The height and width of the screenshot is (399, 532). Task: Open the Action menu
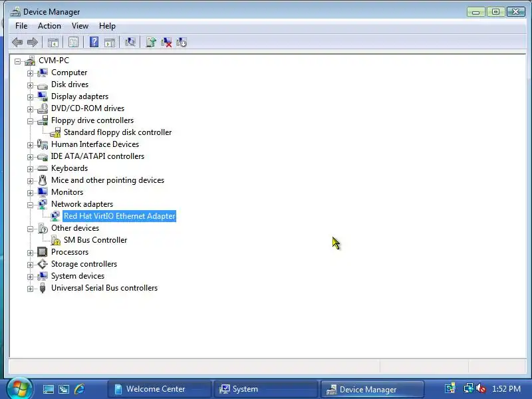coord(49,26)
